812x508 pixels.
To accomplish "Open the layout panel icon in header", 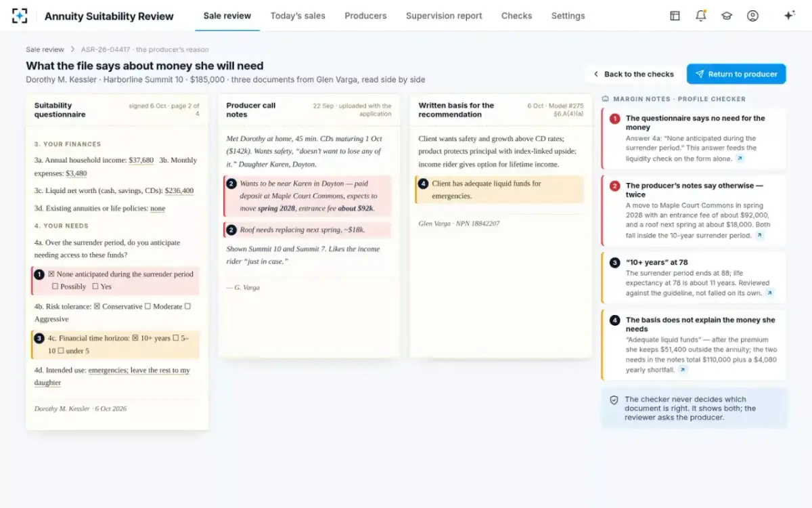I will tap(675, 16).
